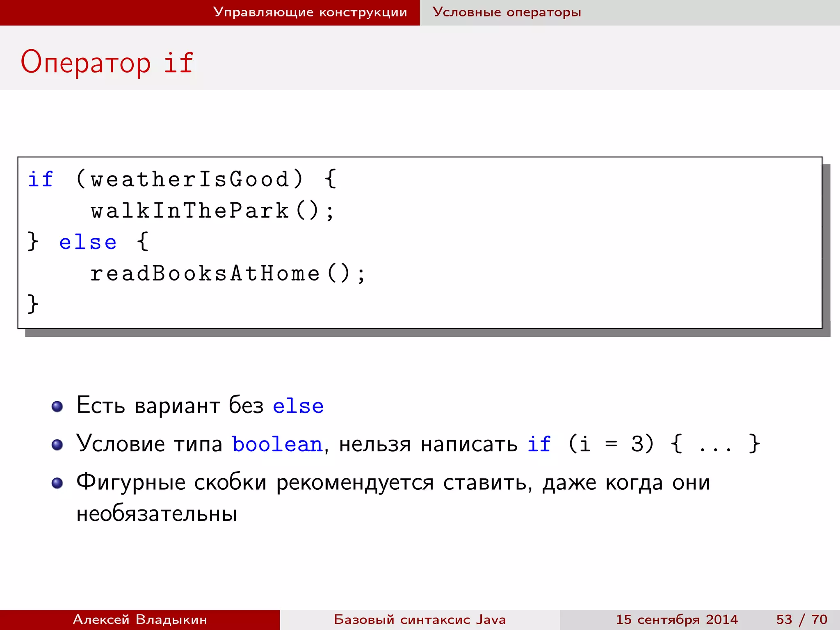The width and height of the screenshot is (840, 630).
Task: Open the 'Управляющие конструкции' section in the header
Action: click(310, 12)
